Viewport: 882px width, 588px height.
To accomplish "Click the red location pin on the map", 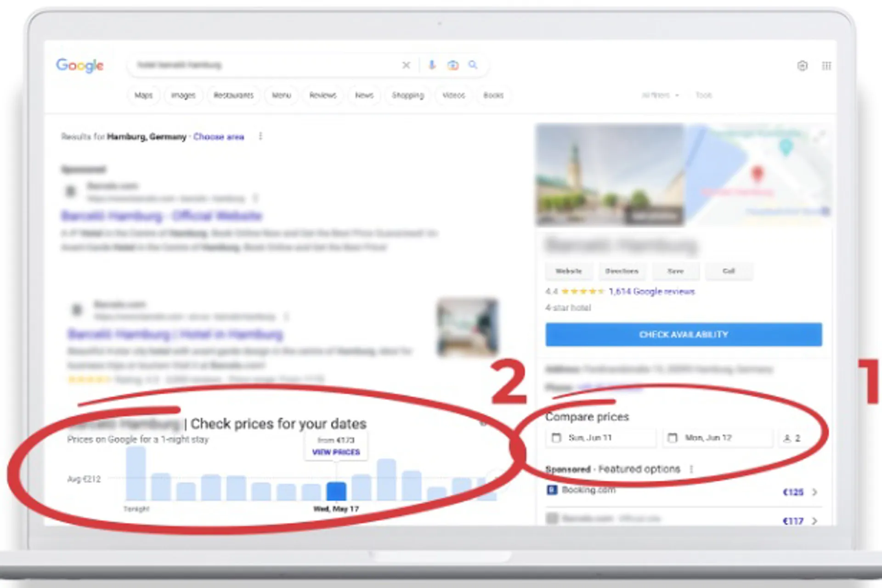I will [757, 175].
